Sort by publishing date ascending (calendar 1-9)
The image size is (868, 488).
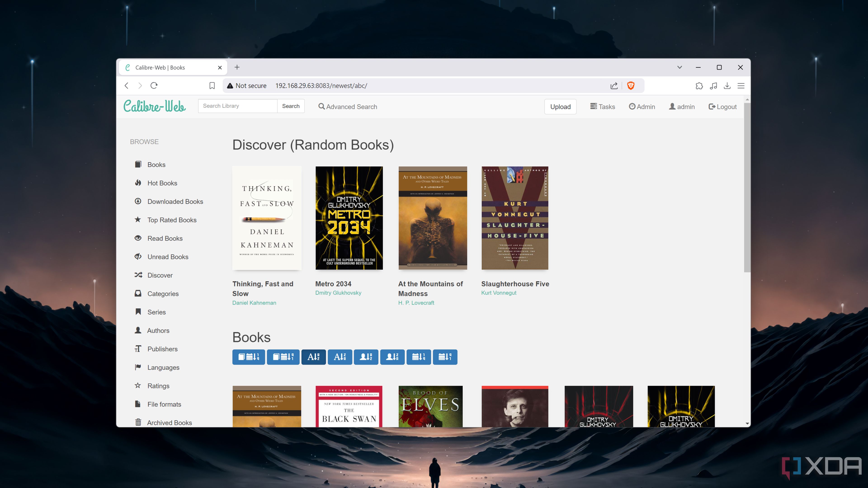tap(418, 357)
